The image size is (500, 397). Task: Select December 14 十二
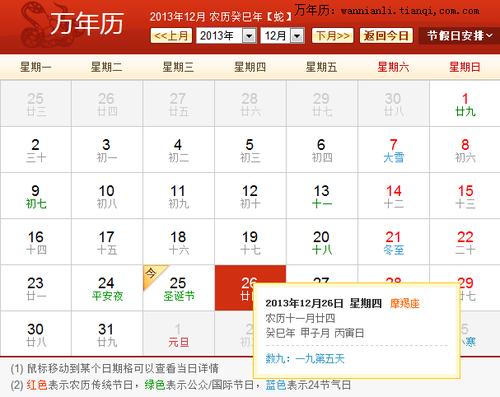[x=393, y=196]
